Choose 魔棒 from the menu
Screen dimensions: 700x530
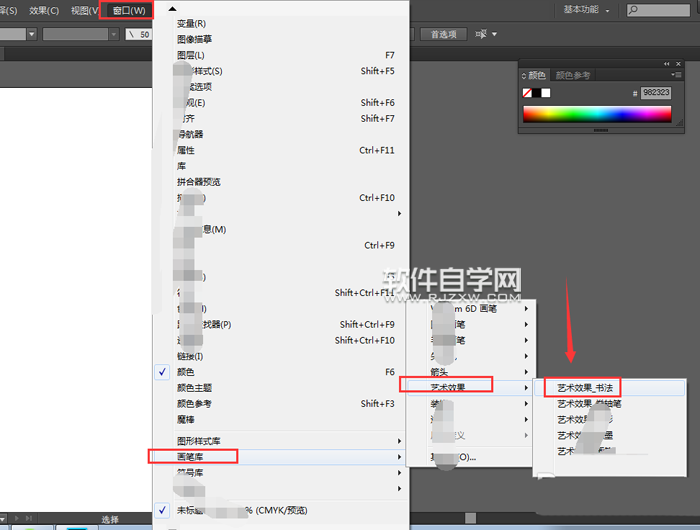280,419
